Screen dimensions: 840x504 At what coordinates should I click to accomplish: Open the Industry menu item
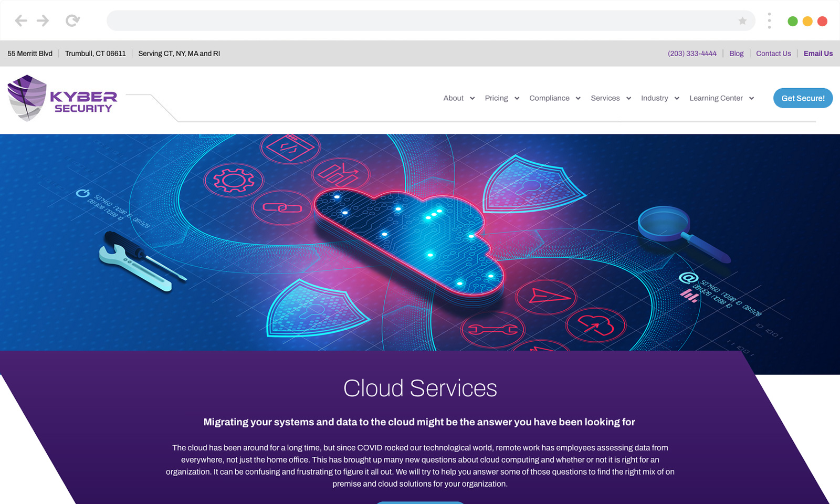tap(654, 98)
